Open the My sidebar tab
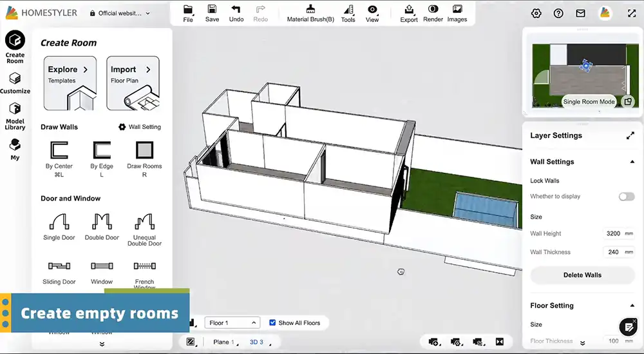This screenshot has height=354, width=644. click(15, 149)
